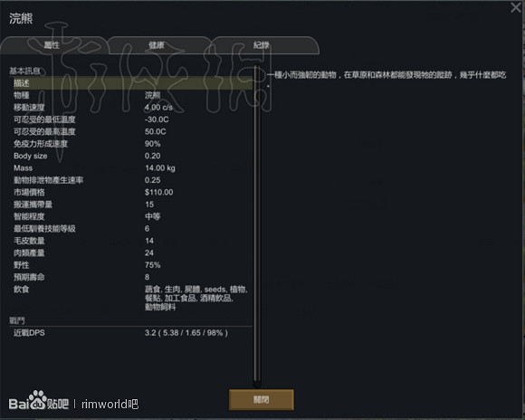Click the 免疫力形成速度 row
This screenshot has height=420, width=525.
pos(131,144)
